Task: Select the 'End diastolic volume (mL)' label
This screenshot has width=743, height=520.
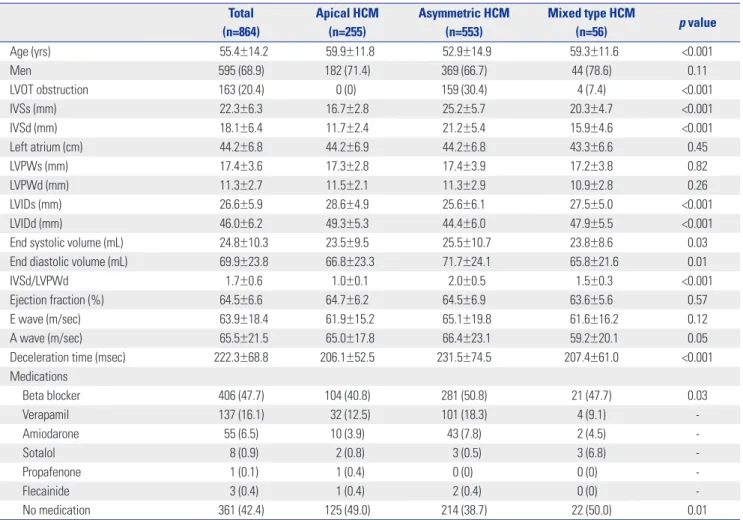Action: pyautogui.click(x=68, y=262)
